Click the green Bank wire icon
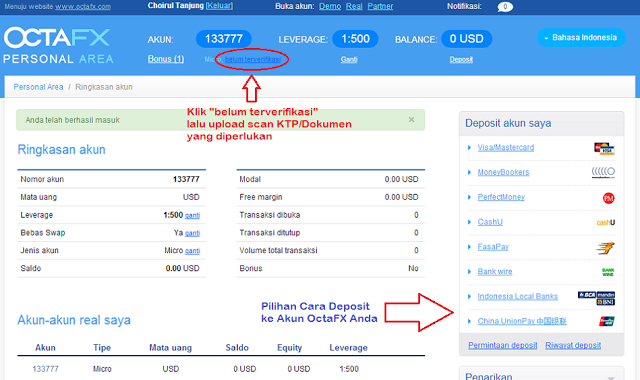The image size is (640, 380). [x=608, y=272]
